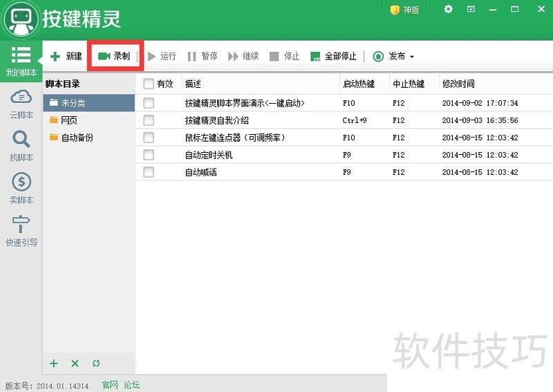Expand the 发布 publish dropdown
This screenshot has height=392, width=553.
[394, 56]
